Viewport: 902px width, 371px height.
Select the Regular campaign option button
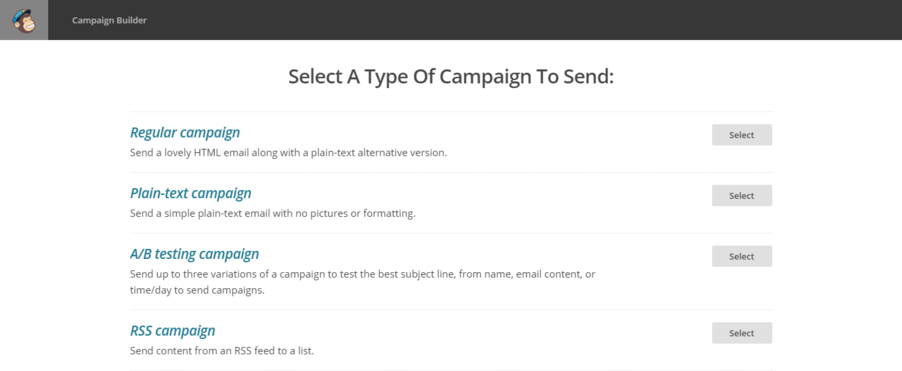click(x=742, y=135)
